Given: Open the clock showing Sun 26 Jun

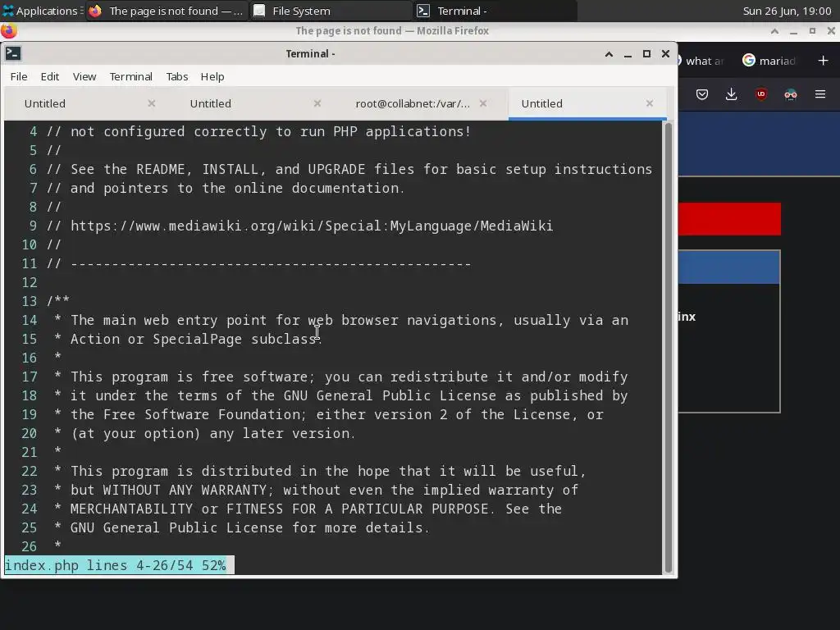Looking at the screenshot, I should [787, 11].
